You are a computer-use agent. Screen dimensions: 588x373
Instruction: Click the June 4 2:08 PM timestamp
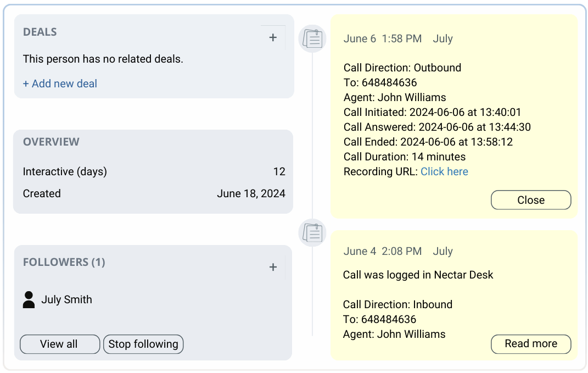point(383,251)
